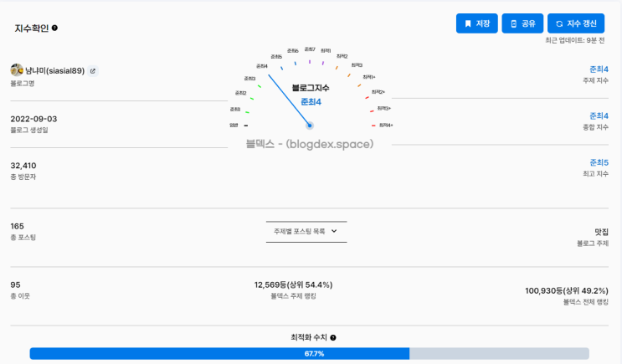Click the 준최5 highest index value
This screenshot has width=622, height=364.
(x=599, y=162)
